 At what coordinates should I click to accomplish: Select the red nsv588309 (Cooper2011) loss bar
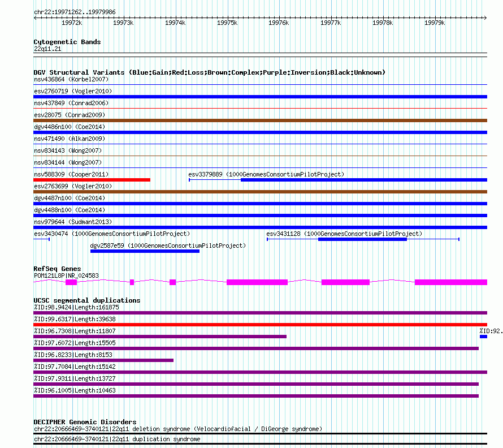pyautogui.click(x=92, y=180)
